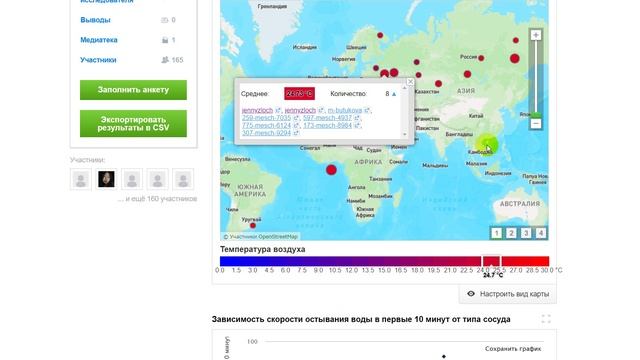The image size is (640, 360).
Task: Click external-link icon beside 259-mesch-7035
Action: tap(296, 118)
